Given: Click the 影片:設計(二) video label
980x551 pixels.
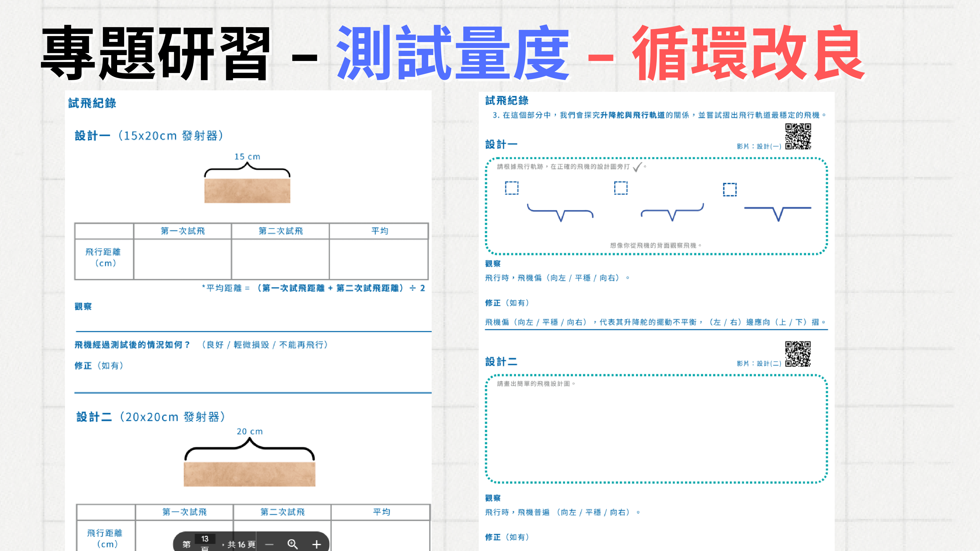Looking at the screenshot, I should [759, 363].
